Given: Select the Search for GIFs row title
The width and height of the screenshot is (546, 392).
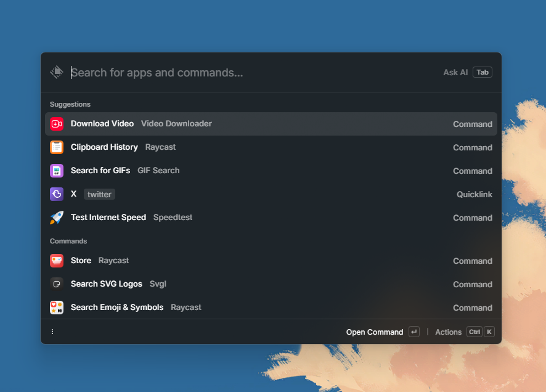Looking at the screenshot, I should [x=100, y=171].
